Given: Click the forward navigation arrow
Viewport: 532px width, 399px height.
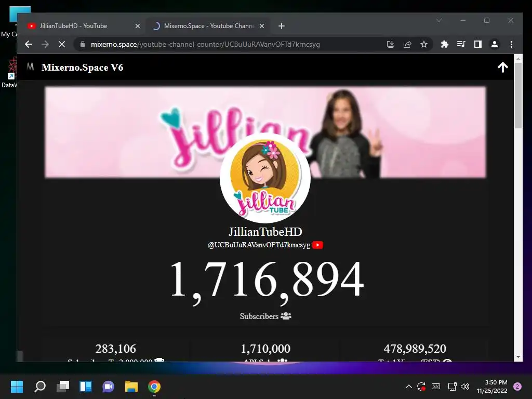Looking at the screenshot, I should (45, 44).
